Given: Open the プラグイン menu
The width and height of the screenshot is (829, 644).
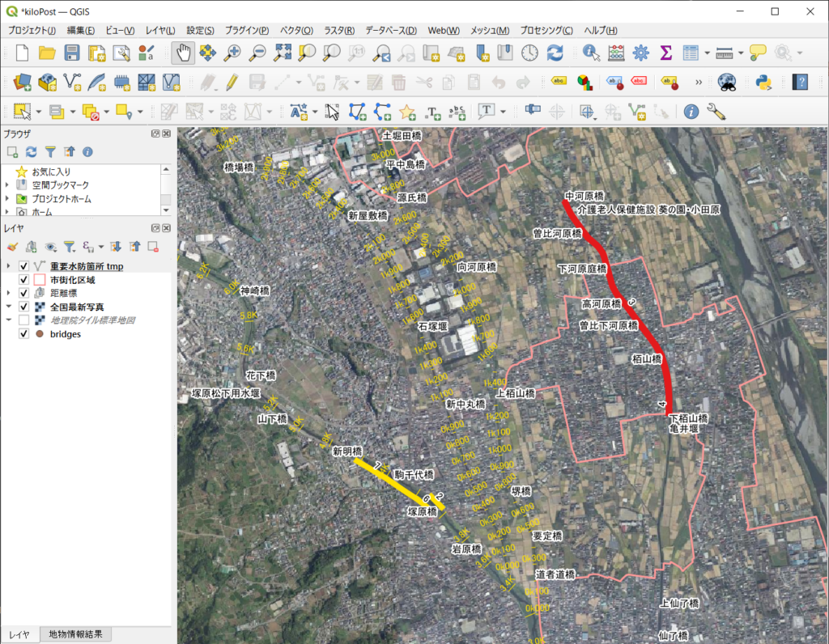Looking at the screenshot, I should tap(247, 30).
